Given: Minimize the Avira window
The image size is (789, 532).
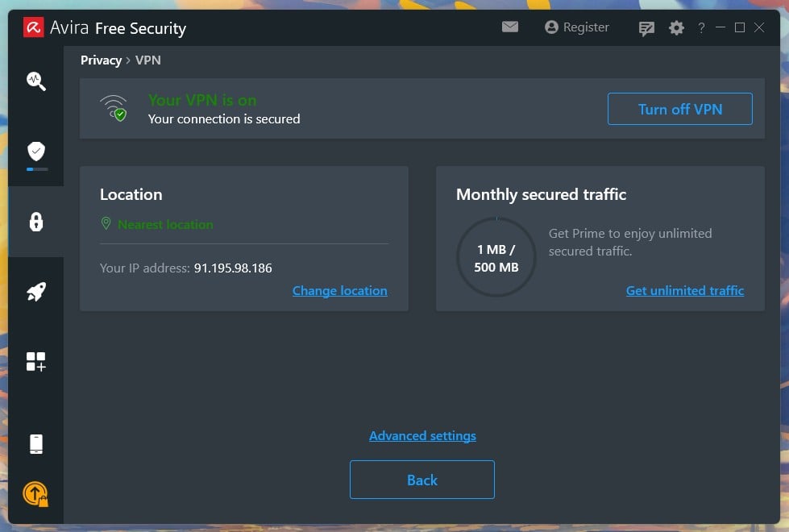Looking at the screenshot, I should click(720, 27).
